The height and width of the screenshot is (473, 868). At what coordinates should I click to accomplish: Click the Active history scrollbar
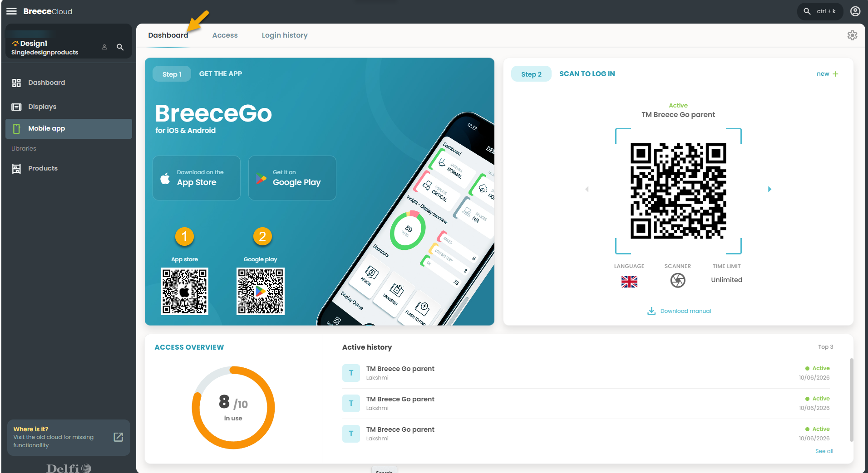(851, 400)
